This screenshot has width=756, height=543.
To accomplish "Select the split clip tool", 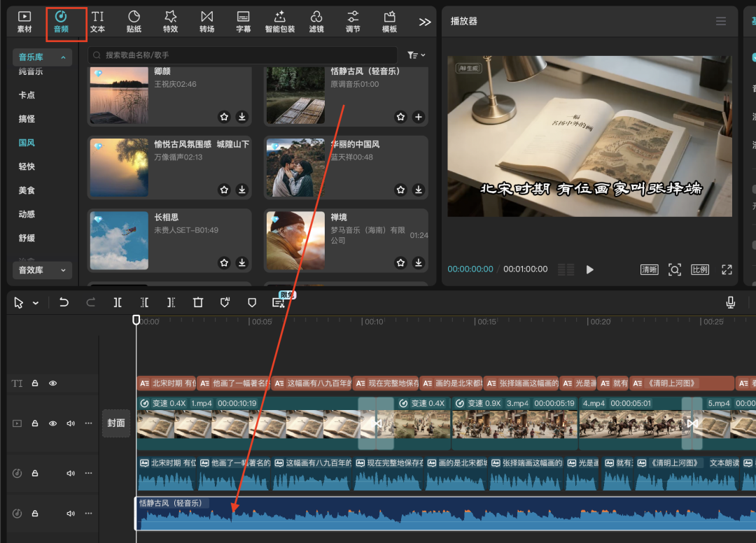I will point(118,302).
